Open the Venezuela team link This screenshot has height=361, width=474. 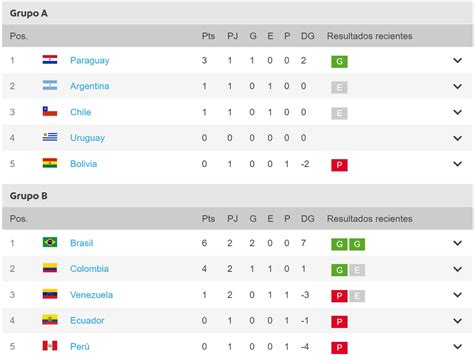pyautogui.click(x=91, y=295)
